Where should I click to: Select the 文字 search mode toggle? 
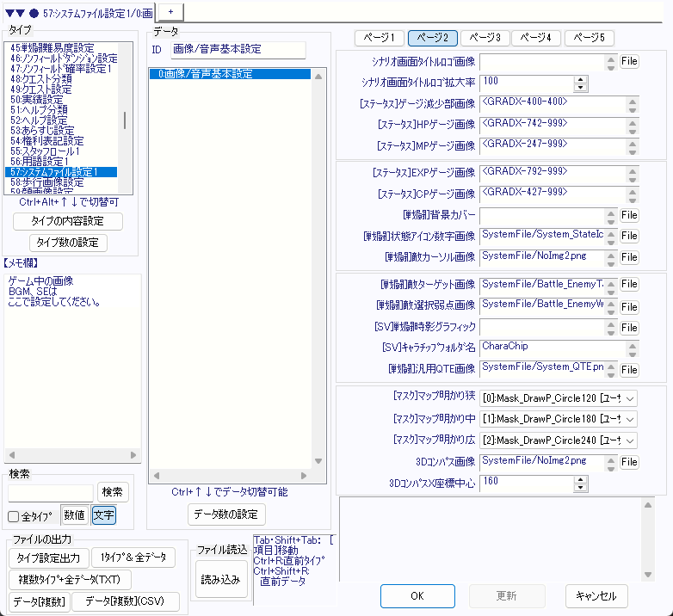(x=103, y=515)
